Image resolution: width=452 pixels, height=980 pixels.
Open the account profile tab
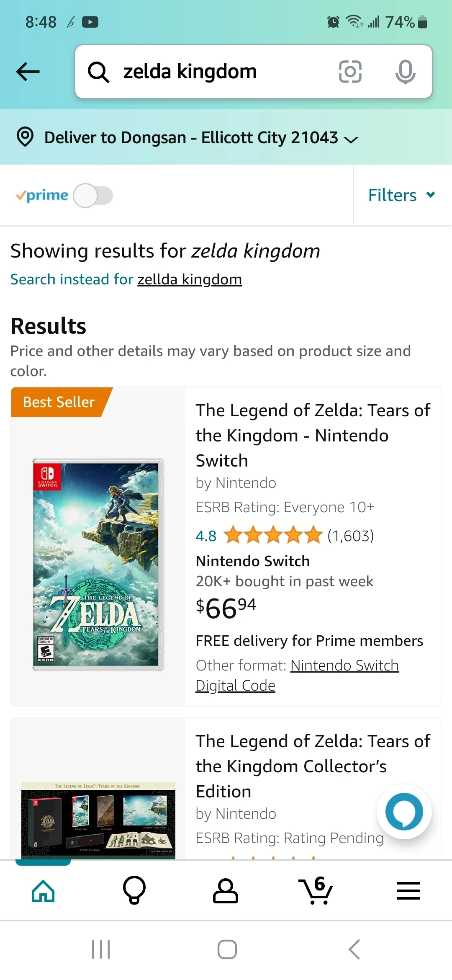(226, 890)
